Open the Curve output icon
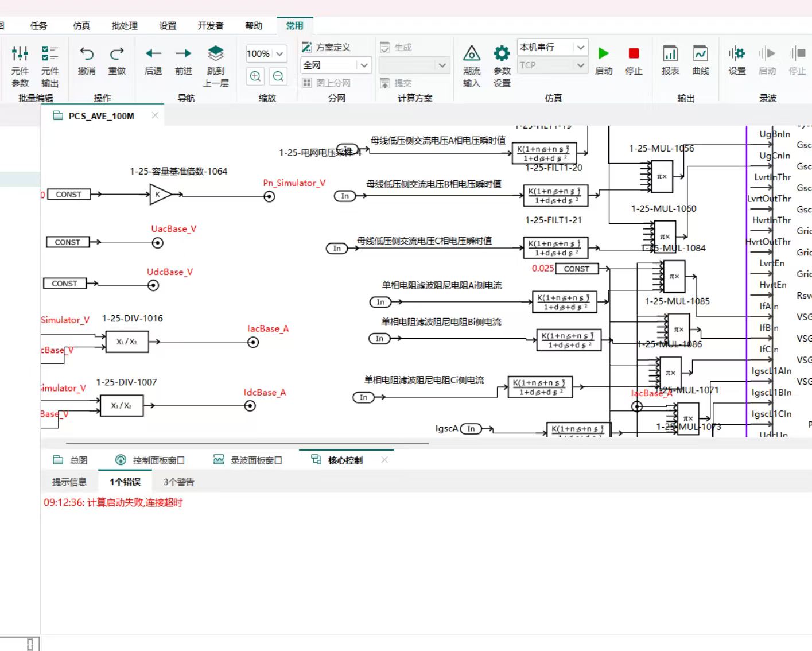The height and width of the screenshot is (651, 812). [x=700, y=54]
